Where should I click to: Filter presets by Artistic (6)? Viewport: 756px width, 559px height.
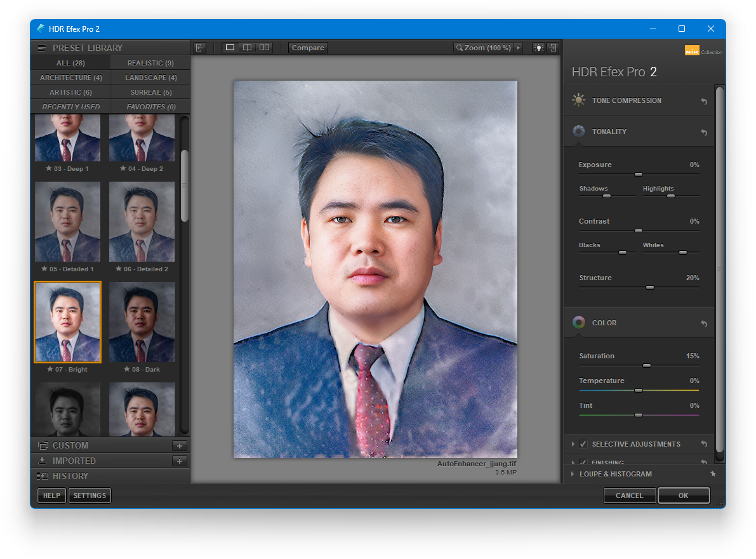[x=70, y=92]
